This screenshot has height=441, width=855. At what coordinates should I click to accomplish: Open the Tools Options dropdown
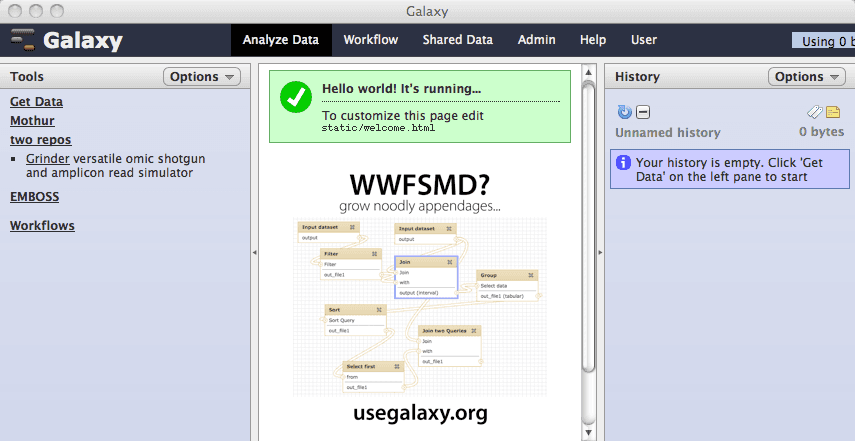201,77
